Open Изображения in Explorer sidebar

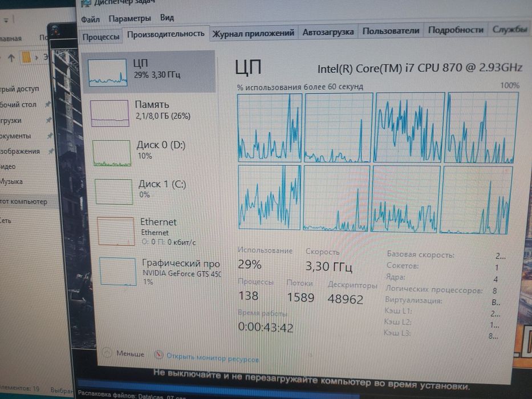coord(20,151)
